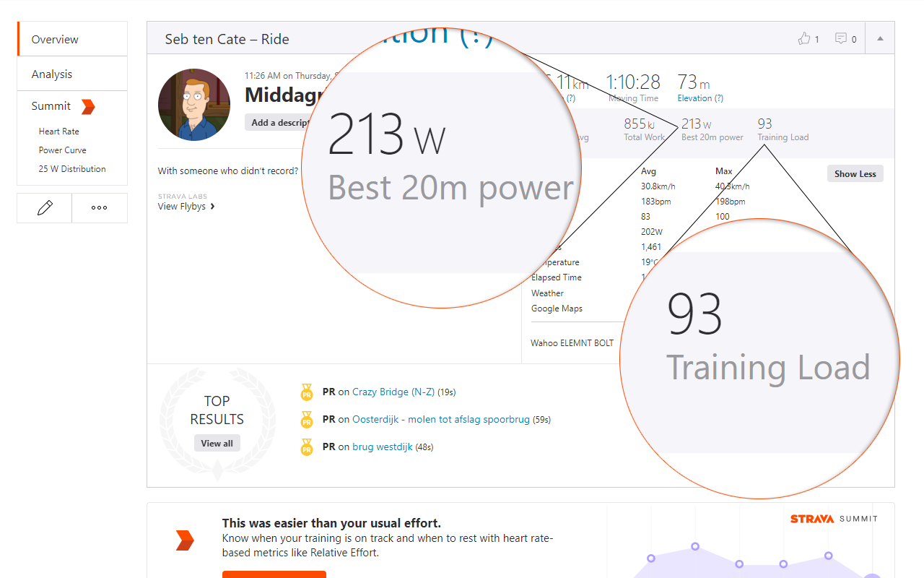This screenshot has height=578, width=924.
Task: Open the brug westdijk segment link
Action: tap(383, 447)
